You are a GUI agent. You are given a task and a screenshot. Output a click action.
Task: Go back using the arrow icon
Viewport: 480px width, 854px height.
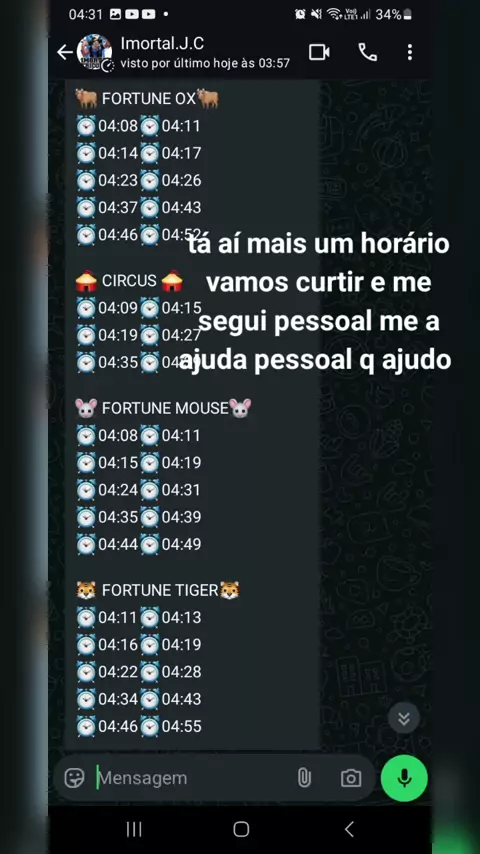coord(65,52)
